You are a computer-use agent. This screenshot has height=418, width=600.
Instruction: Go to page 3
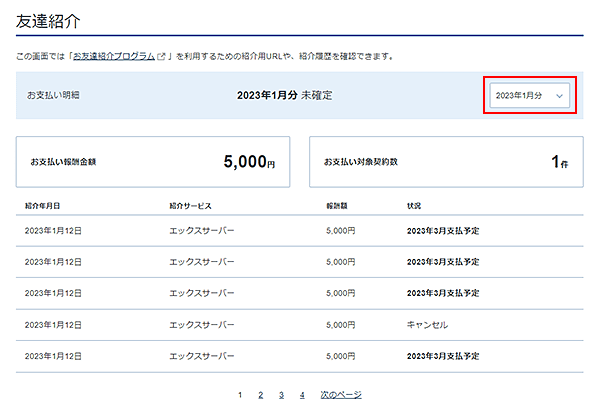(281, 395)
